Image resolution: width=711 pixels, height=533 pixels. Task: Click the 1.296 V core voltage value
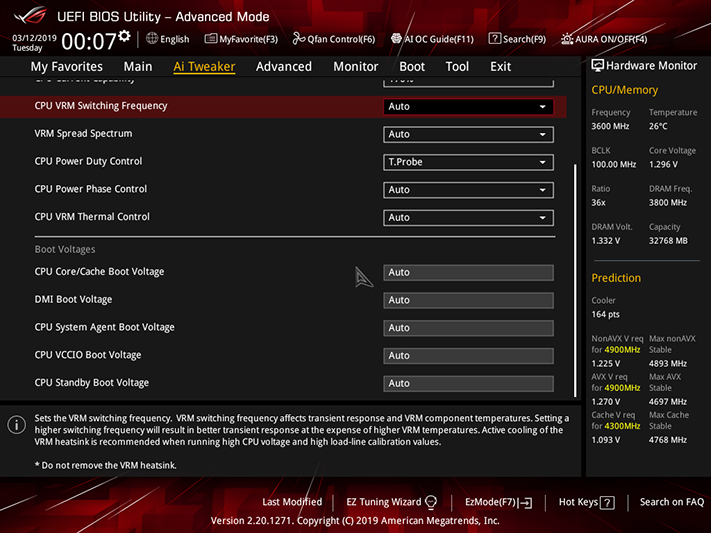663,165
